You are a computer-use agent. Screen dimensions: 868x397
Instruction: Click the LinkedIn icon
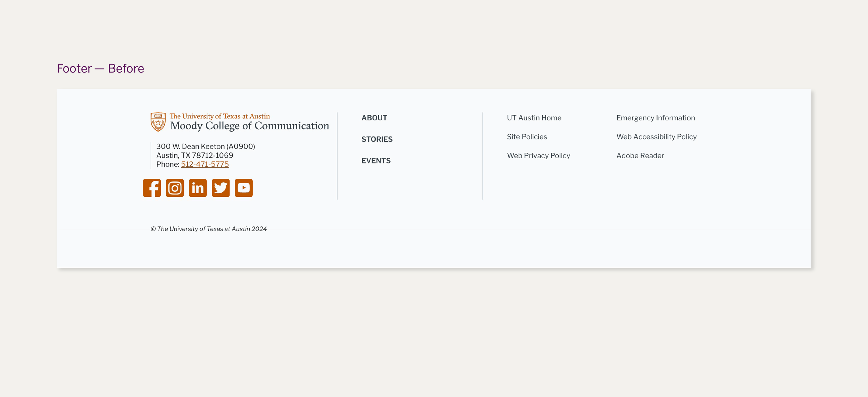pyautogui.click(x=198, y=188)
